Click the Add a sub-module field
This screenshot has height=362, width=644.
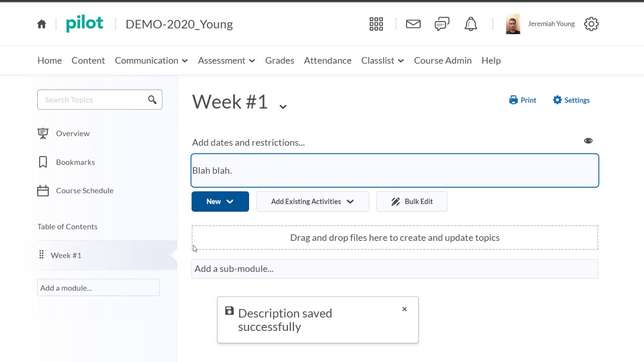click(395, 268)
